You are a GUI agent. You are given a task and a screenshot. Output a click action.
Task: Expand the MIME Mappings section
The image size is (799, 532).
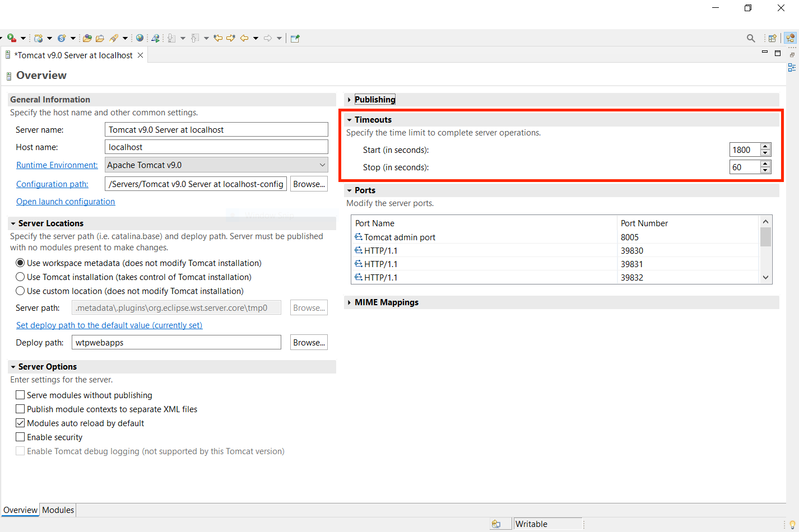[x=349, y=302]
